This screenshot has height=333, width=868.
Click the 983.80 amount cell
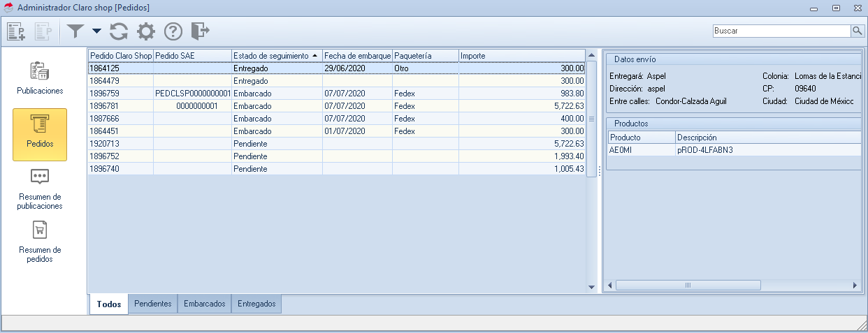(x=521, y=94)
